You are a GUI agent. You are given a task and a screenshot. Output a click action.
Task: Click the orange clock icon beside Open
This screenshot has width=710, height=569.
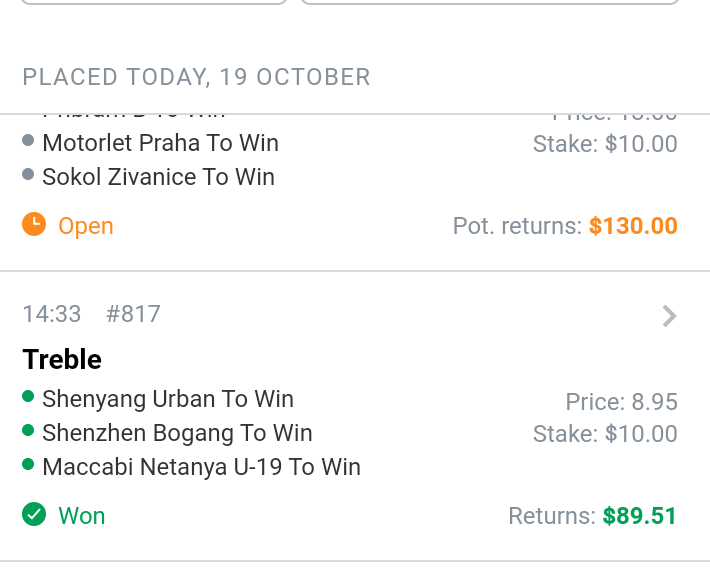pos(34,224)
